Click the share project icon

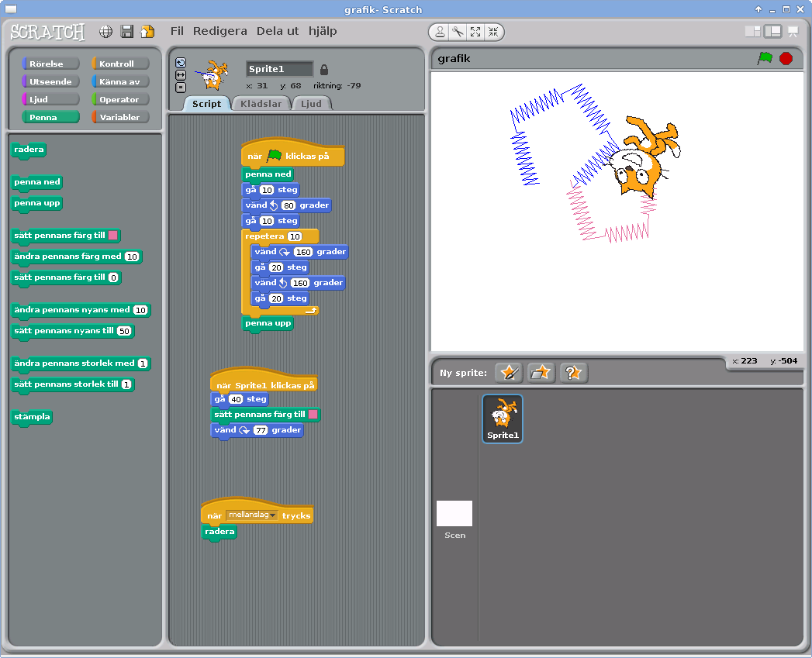[x=147, y=32]
